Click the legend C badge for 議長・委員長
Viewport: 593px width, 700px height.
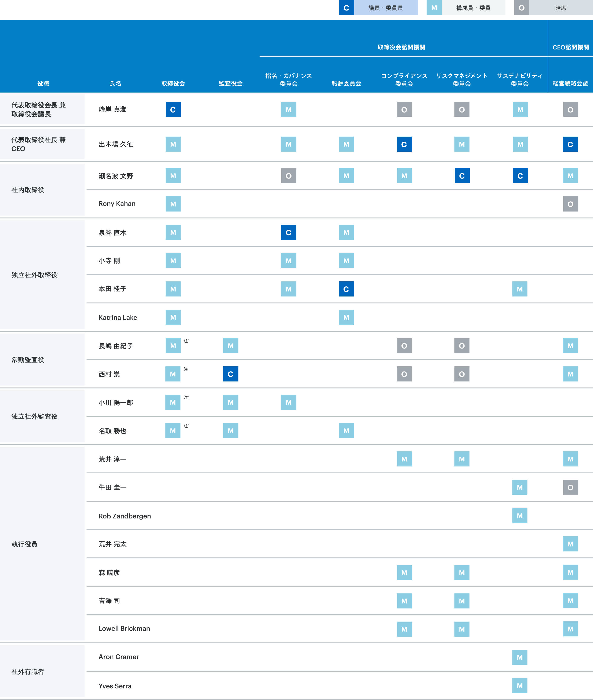pos(346,8)
